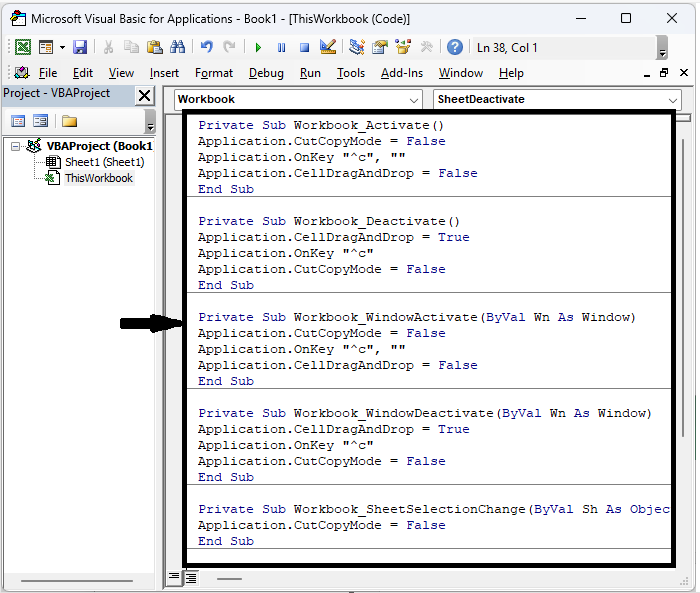This screenshot has width=700, height=593.
Task: Click the Toggle Folders icon
Action: 69,121
